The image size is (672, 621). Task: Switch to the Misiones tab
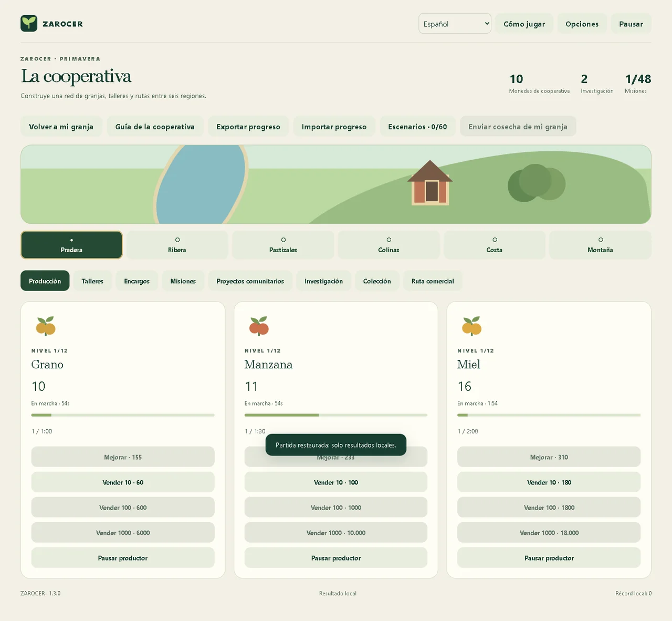(183, 281)
